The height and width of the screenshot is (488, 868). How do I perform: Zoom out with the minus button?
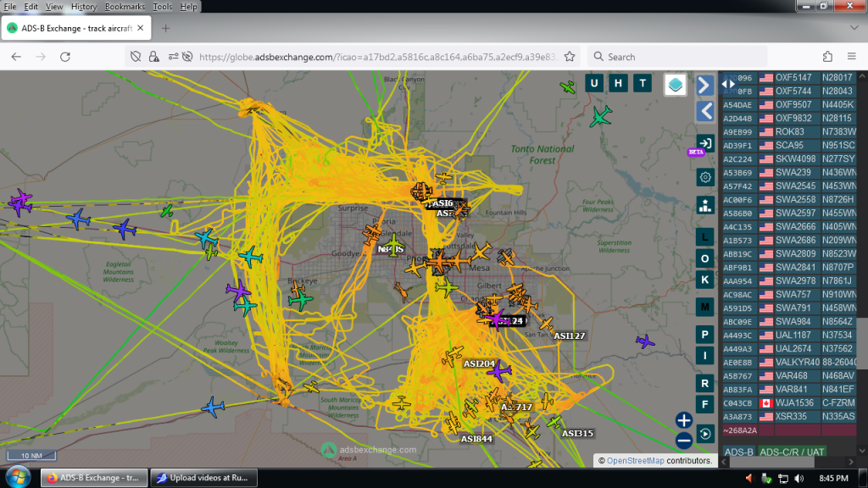click(x=684, y=441)
